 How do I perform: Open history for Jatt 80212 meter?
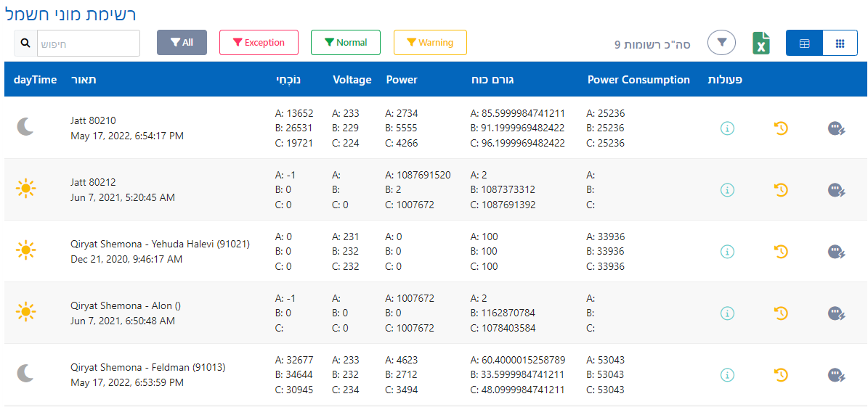tap(781, 190)
